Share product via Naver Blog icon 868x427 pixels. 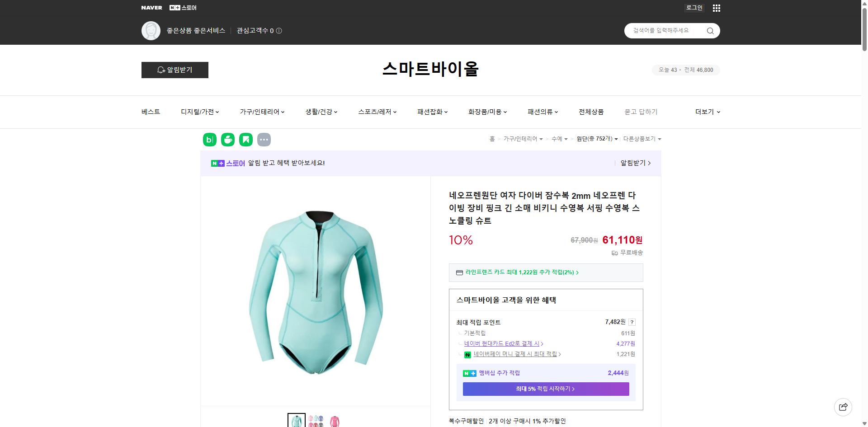click(209, 140)
